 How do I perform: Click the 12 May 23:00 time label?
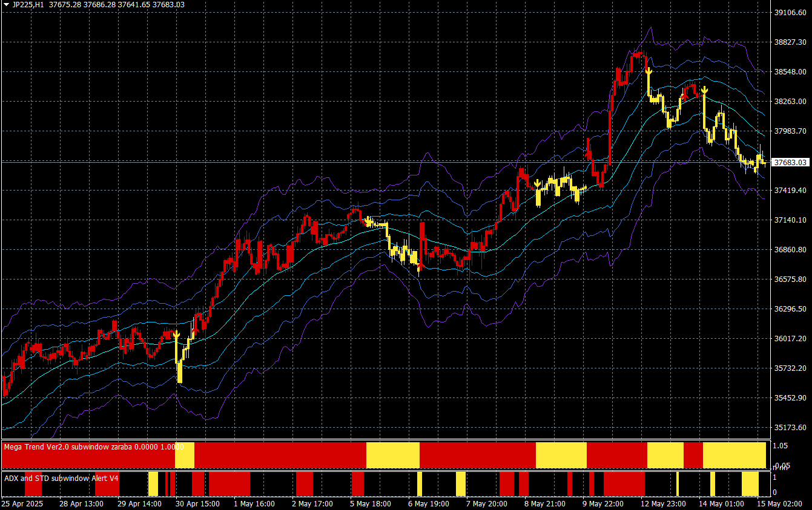664,503
